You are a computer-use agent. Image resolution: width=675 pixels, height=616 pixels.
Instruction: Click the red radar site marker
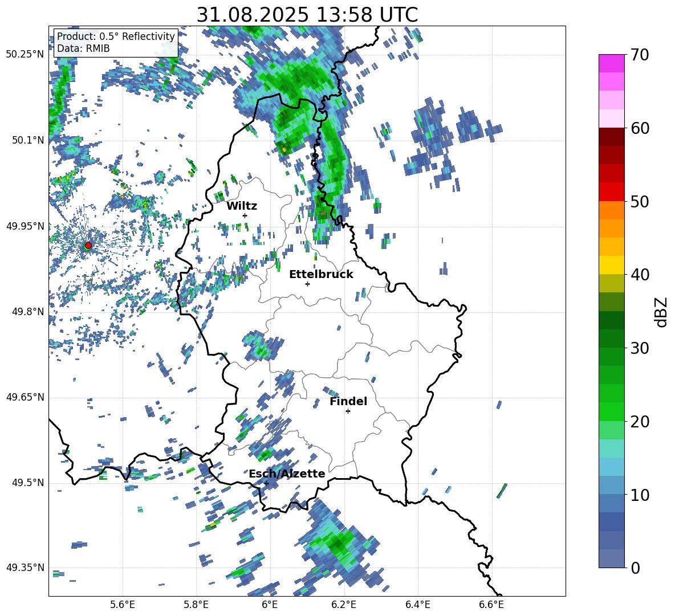(88, 245)
